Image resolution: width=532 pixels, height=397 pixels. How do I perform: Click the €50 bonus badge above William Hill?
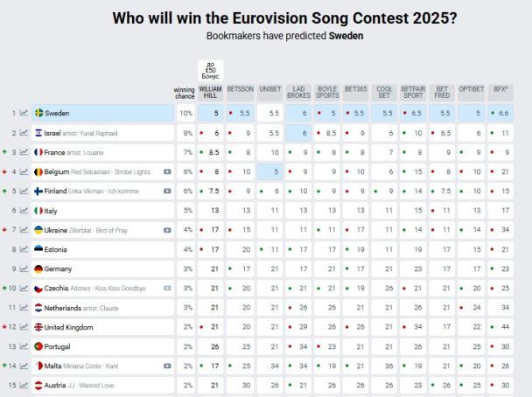(211, 69)
